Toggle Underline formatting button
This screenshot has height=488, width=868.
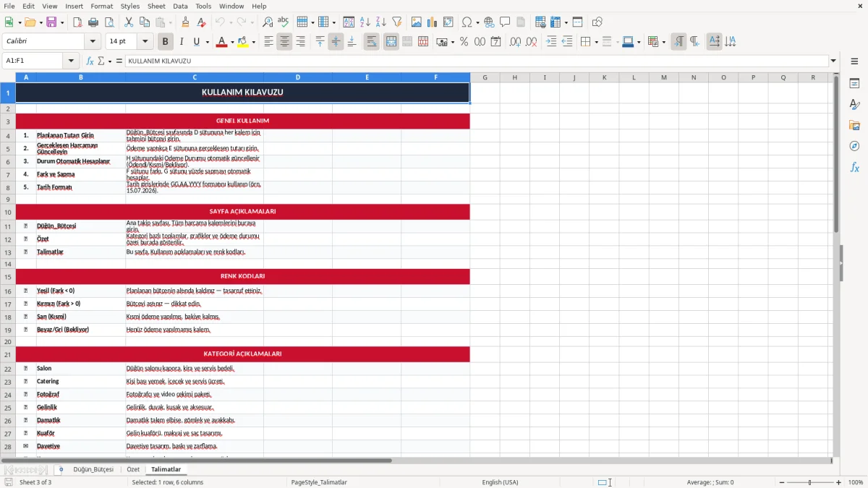(x=197, y=42)
